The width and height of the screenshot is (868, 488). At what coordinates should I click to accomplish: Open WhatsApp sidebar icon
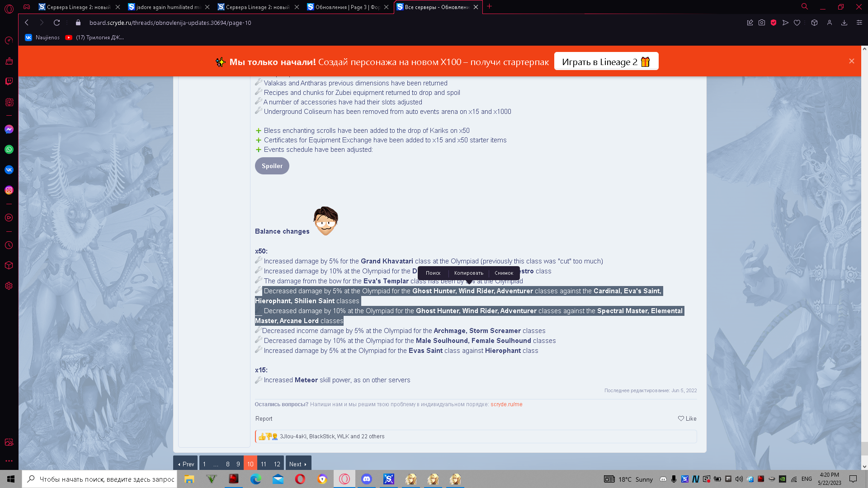click(9, 150)
